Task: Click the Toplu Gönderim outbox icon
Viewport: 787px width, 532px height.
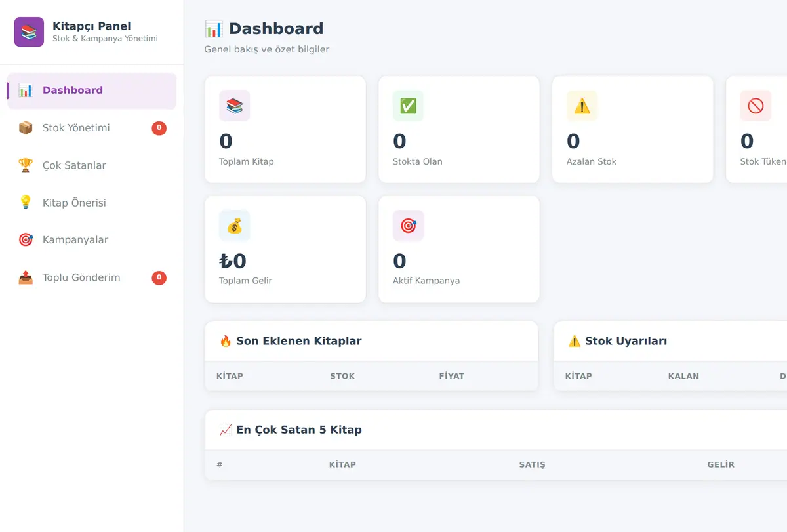Action: [x=26, y=277]
